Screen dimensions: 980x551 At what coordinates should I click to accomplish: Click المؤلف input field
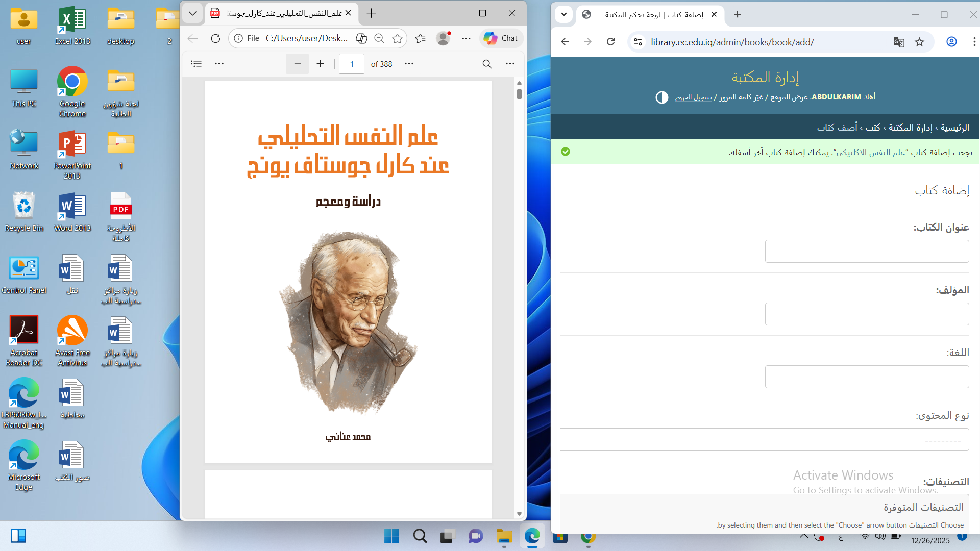(867, 314)
